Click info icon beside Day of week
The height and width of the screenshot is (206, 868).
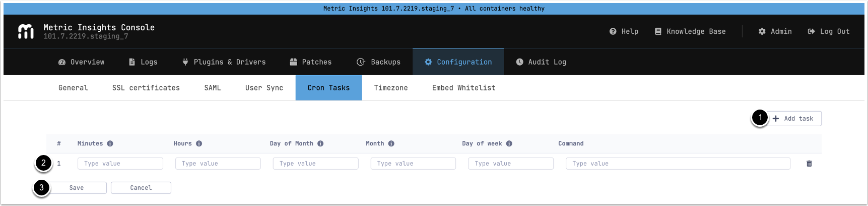click(509, 143)
